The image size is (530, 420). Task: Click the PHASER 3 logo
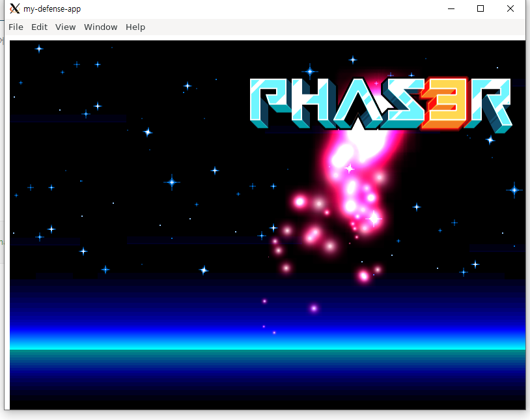point(381,104)
